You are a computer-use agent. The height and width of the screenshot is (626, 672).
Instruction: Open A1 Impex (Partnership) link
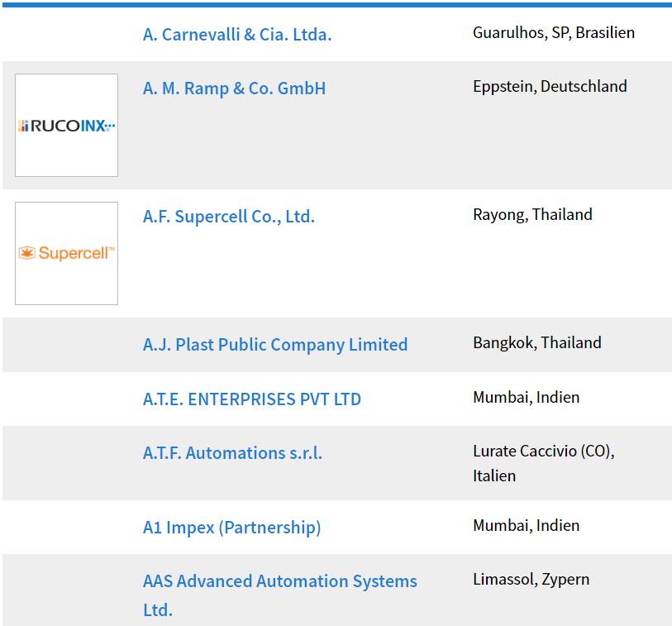(x=232, y=528)
